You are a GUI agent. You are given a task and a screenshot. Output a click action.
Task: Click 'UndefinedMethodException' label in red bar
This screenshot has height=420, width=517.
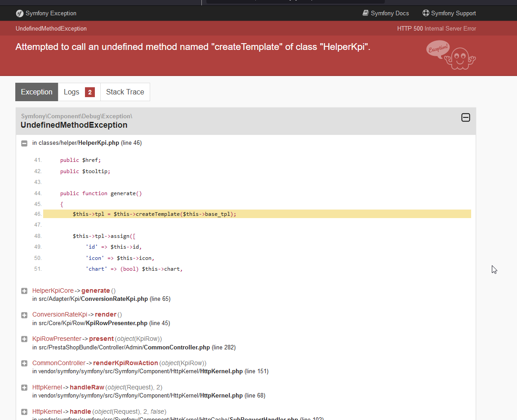[x=51, y=29]
